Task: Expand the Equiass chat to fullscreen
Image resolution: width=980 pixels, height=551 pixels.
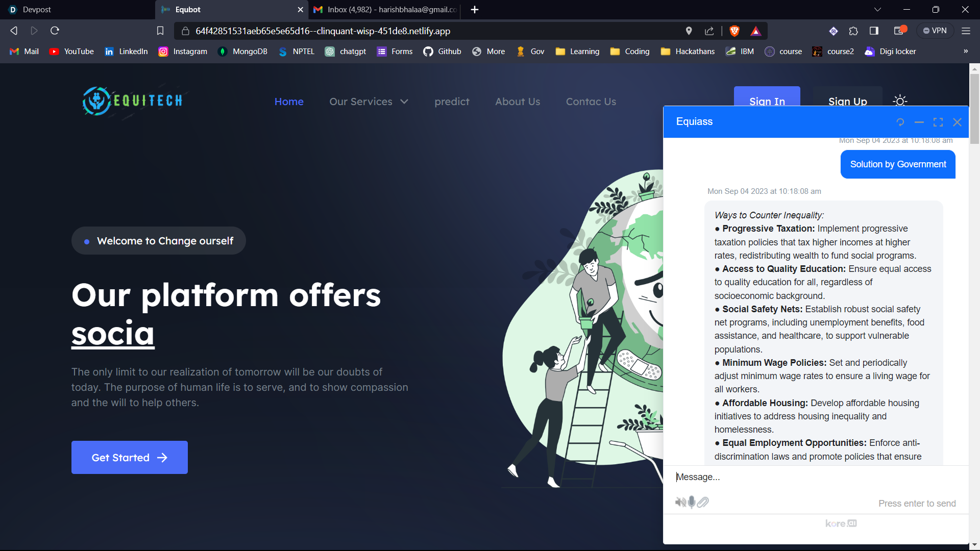Action: click(938, 122)
